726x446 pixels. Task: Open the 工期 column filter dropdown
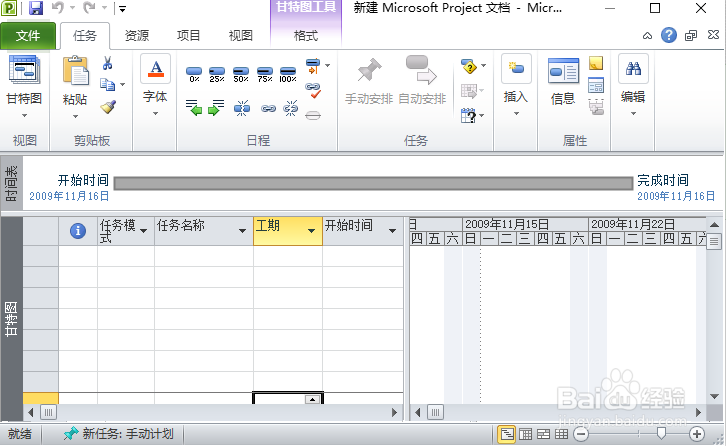(x=312, y=230)
